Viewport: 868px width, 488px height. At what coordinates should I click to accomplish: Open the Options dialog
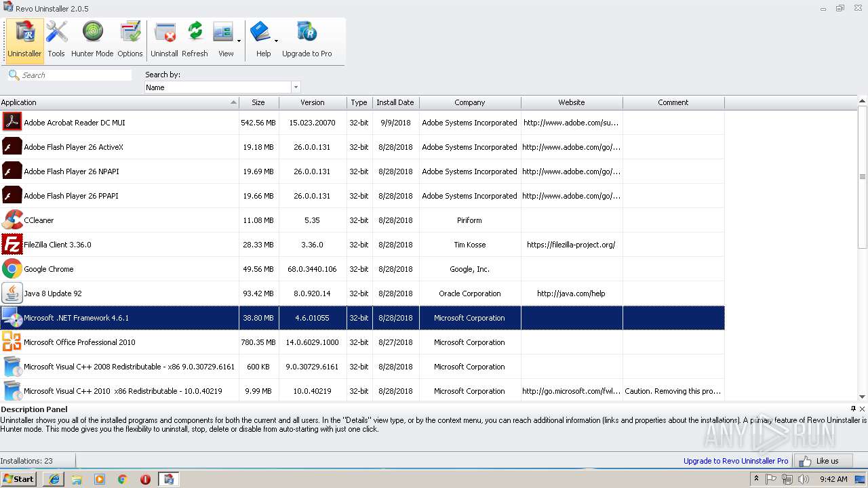tap(130, 41)
